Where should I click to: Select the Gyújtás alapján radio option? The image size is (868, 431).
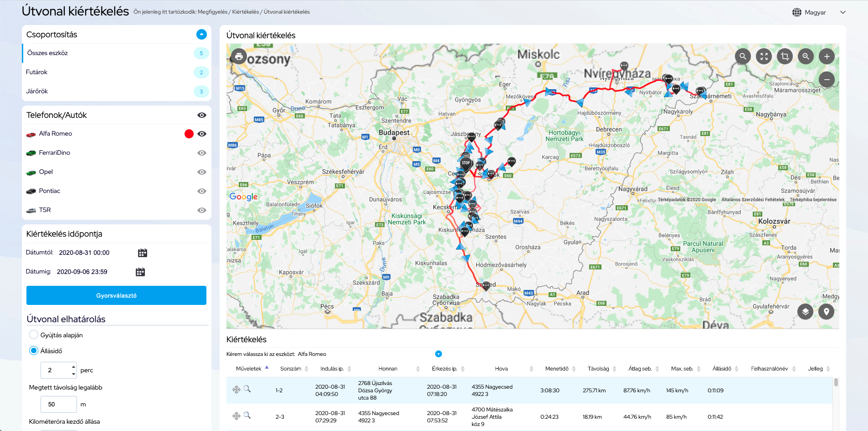point(34,335)
